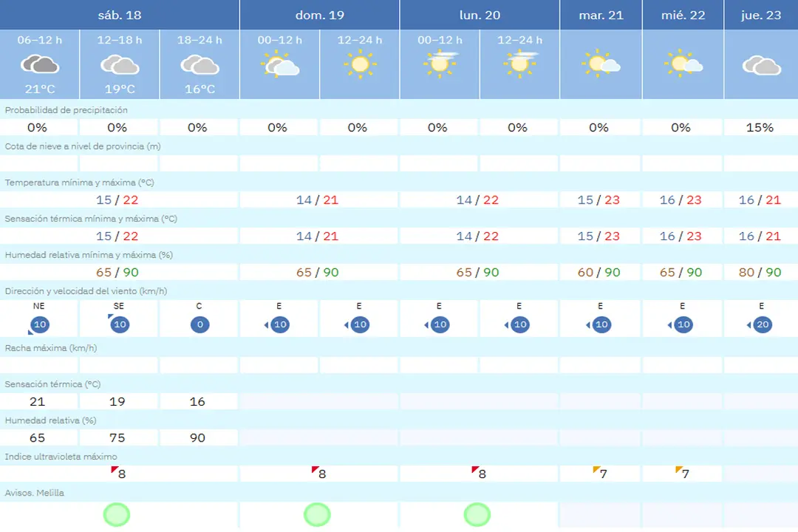The height and width of the screenshot is (532, 798).
Task: Click partly cloudy icon for dom. 19 00–12 h
Action: tap(280, 64)
